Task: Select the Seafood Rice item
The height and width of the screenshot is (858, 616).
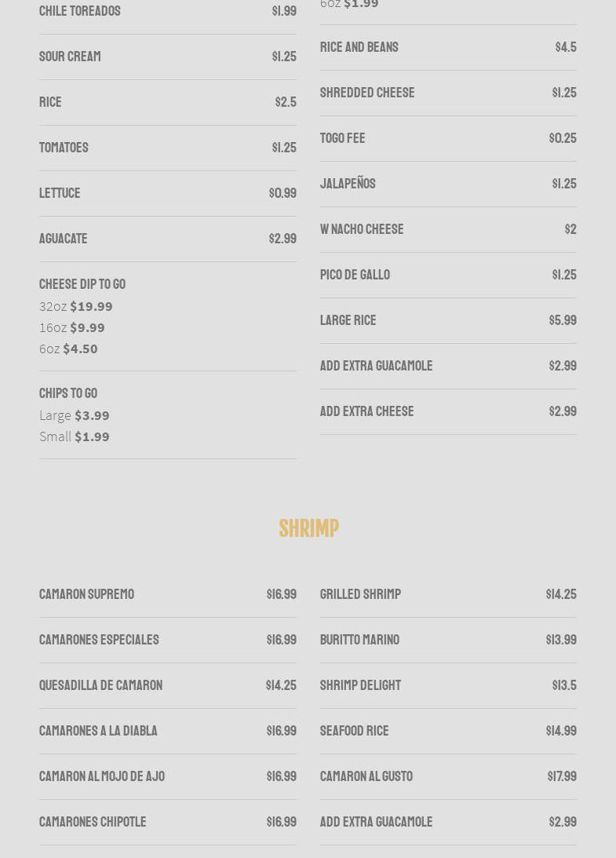Action: [x=354, y=731]
